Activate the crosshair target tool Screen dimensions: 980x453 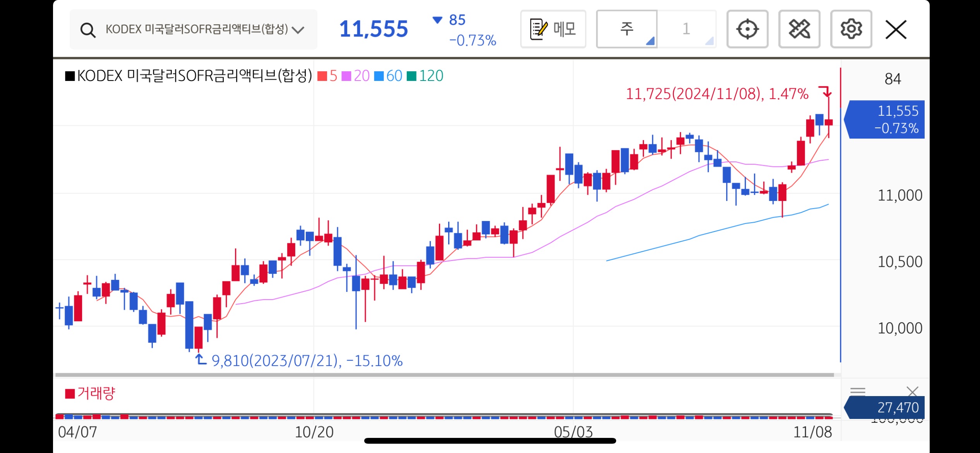tap(747, 29)
